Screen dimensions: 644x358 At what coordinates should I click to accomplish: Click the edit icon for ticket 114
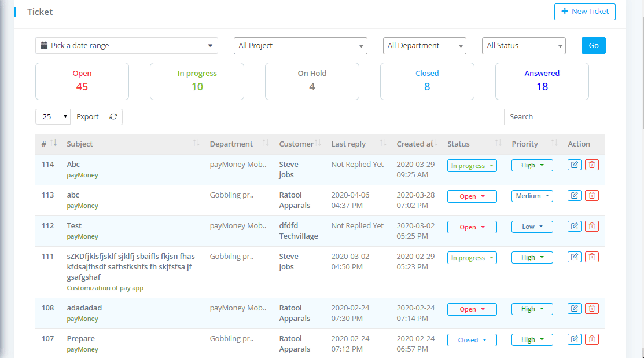click(x=574, y=165)
